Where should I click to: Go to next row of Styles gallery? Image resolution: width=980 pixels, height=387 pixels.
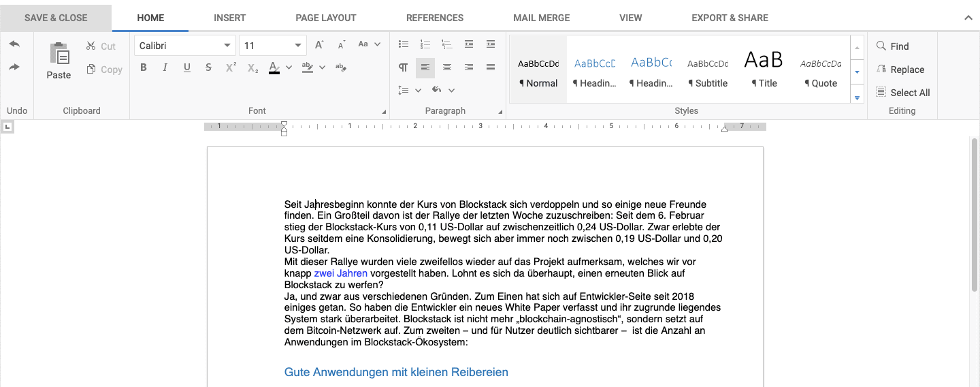click(x=857, y=71)
